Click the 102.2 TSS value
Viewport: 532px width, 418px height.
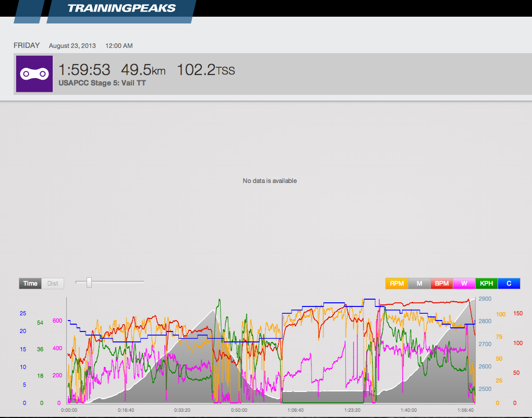[205, 70]
